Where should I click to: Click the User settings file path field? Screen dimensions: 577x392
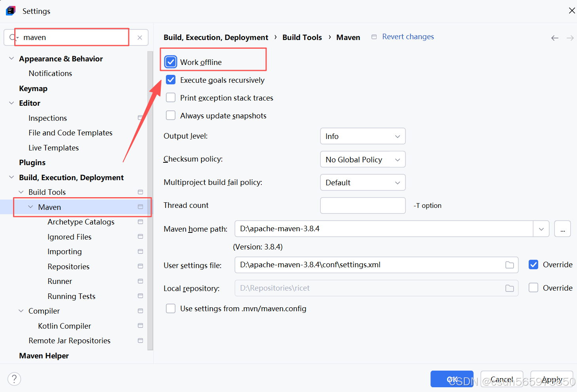(x=377, y=265)
